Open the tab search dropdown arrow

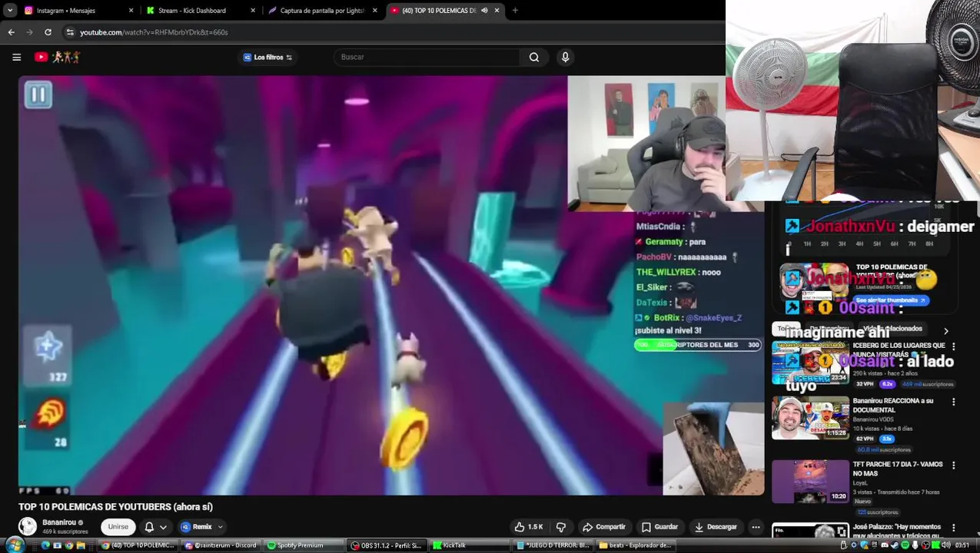tap(10, 10)
